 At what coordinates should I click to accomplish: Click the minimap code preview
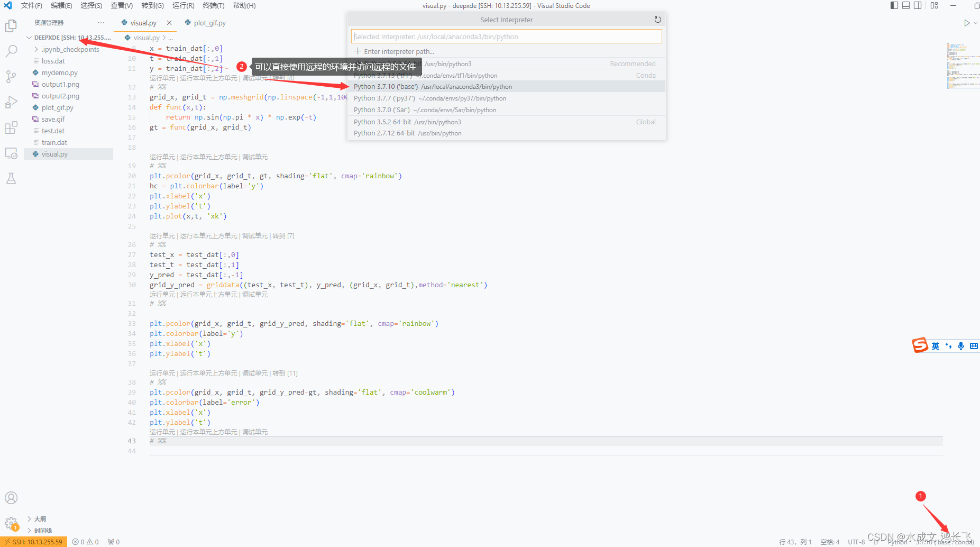tap(963, 66)
